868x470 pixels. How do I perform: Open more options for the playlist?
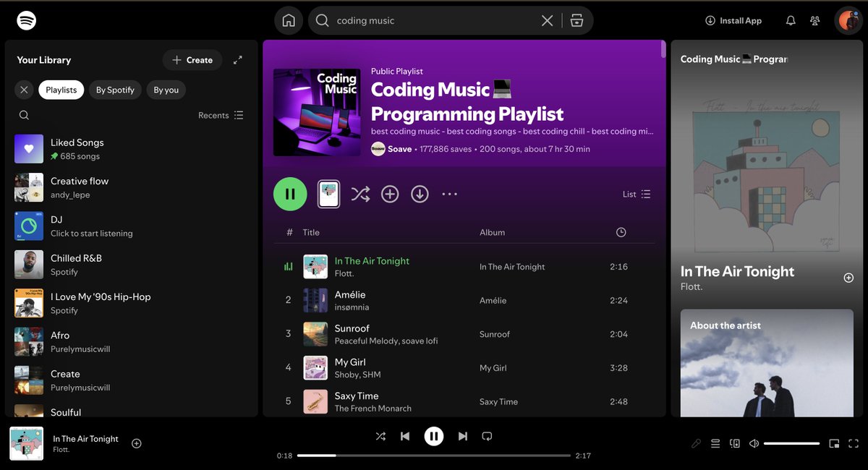(x=449, y=194)
